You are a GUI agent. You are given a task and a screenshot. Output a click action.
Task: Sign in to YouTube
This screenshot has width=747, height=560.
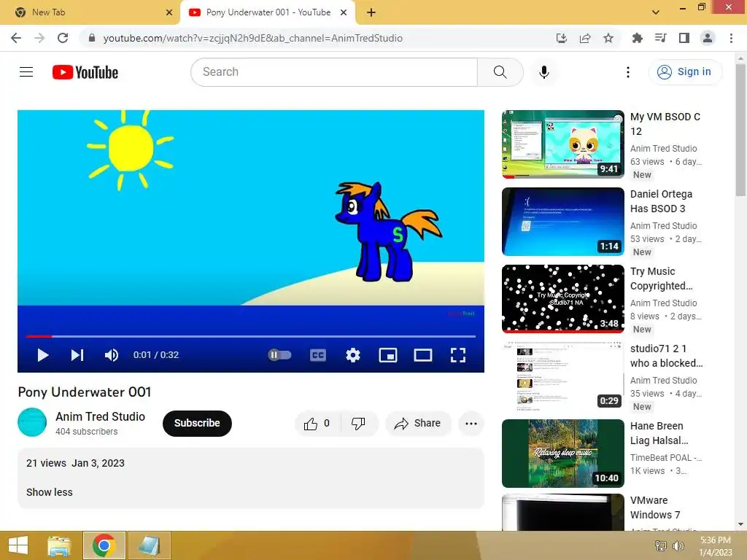pyautogui.click(x=685, y=72)
